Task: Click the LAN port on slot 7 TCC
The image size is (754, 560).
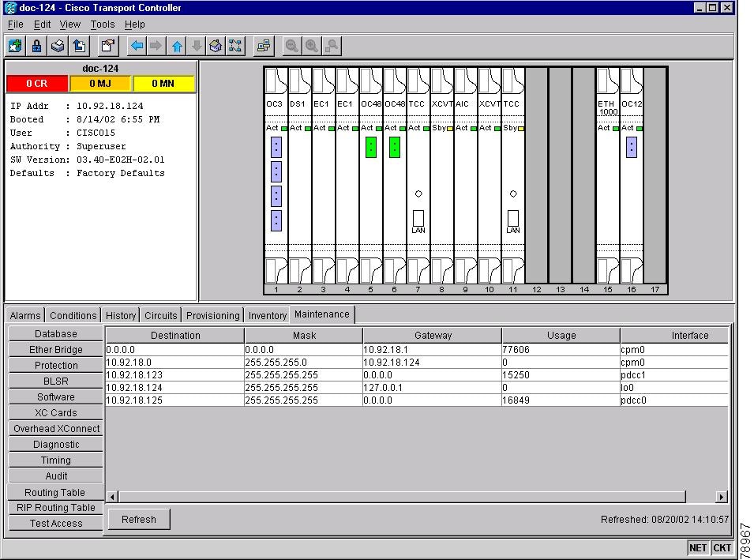Action: point(418,218)
